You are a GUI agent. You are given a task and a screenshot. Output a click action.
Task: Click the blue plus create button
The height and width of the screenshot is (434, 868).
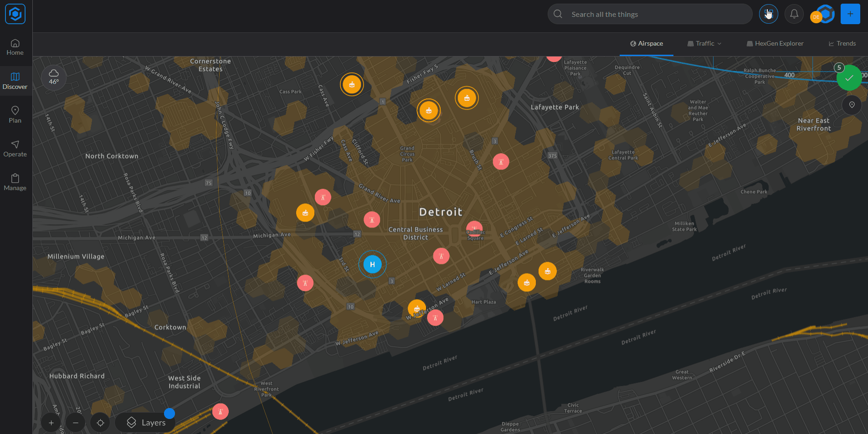pyautogui.click(x=850, y=14)
